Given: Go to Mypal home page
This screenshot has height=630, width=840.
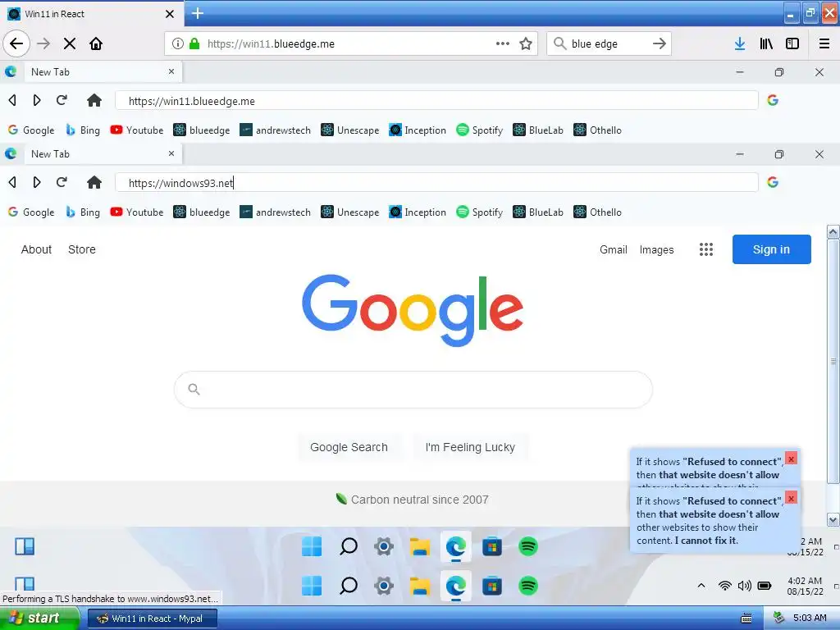Looking at the screenshot, I should [x=96, y=43].
